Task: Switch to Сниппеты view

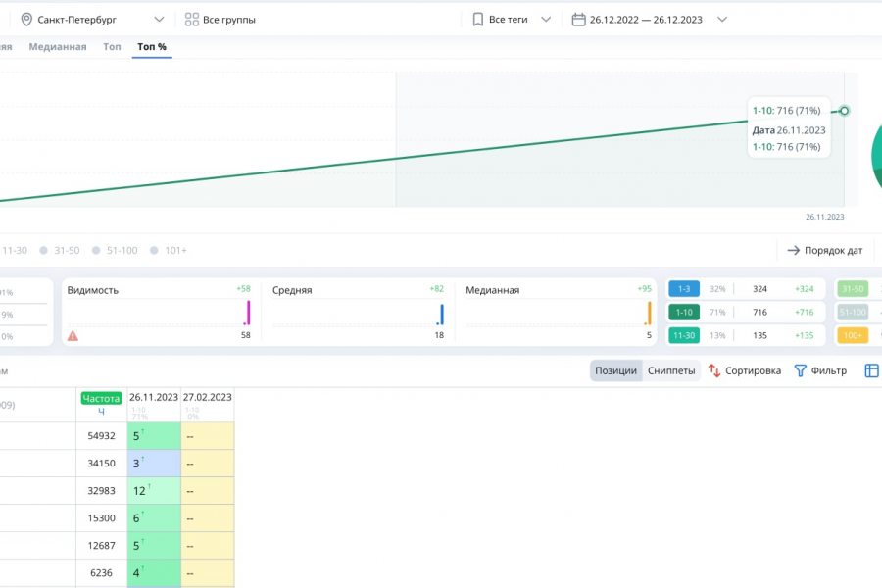Action: [671, 370]
